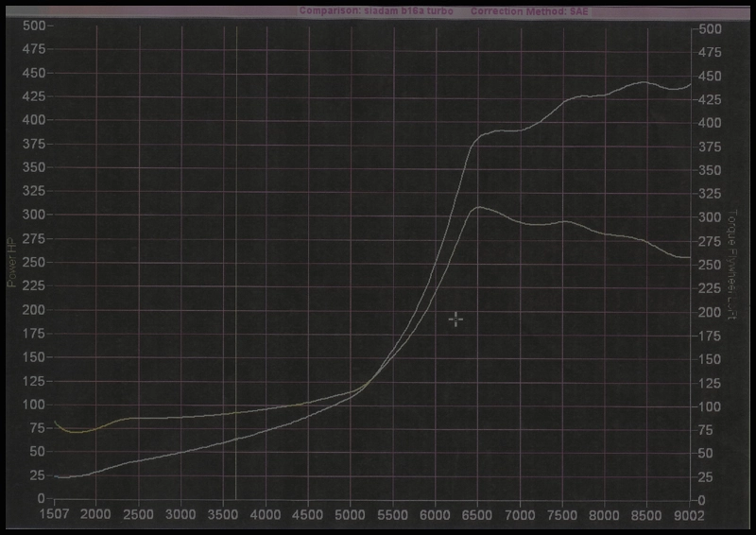
Task: Click the 500 value on Power HP axis
Action: pos(34,26)
